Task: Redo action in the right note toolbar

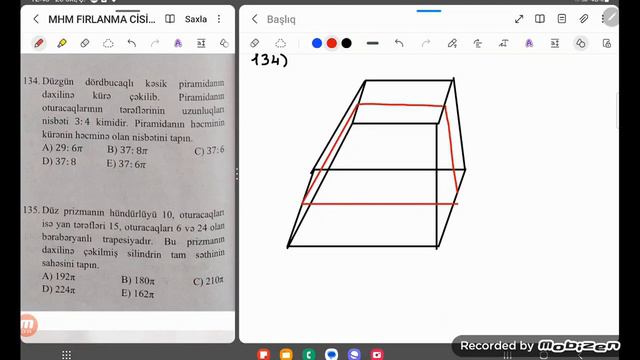Action: pyautogui.click(x=426, y=43)
